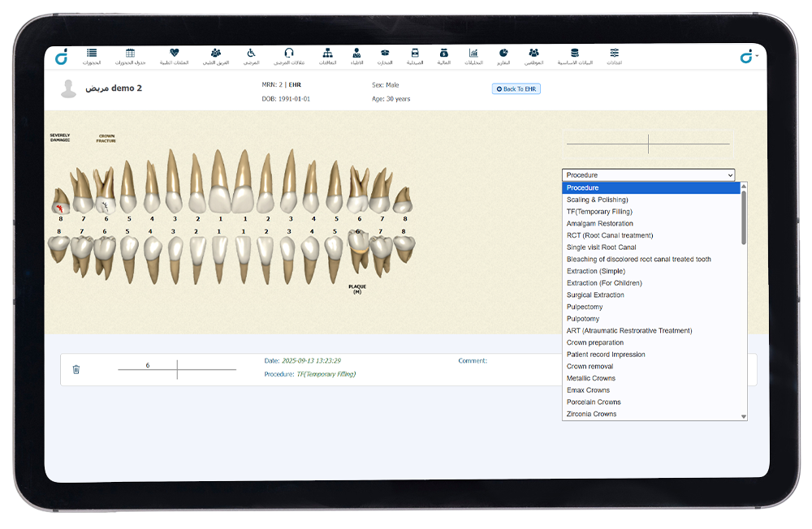Click the Back To EHR button
The image size is (812, 529).
(x=516, y=89)
